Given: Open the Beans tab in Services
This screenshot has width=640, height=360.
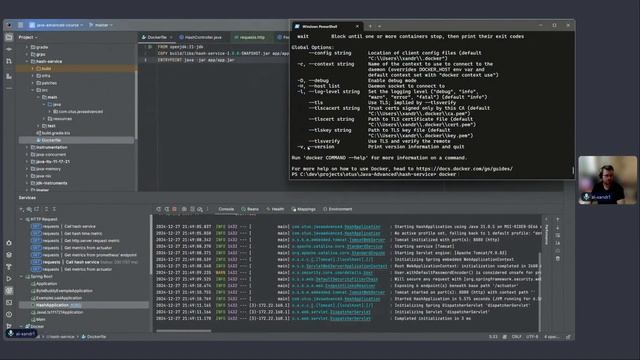Looking at the screenshot, I should tap(250, 209).
